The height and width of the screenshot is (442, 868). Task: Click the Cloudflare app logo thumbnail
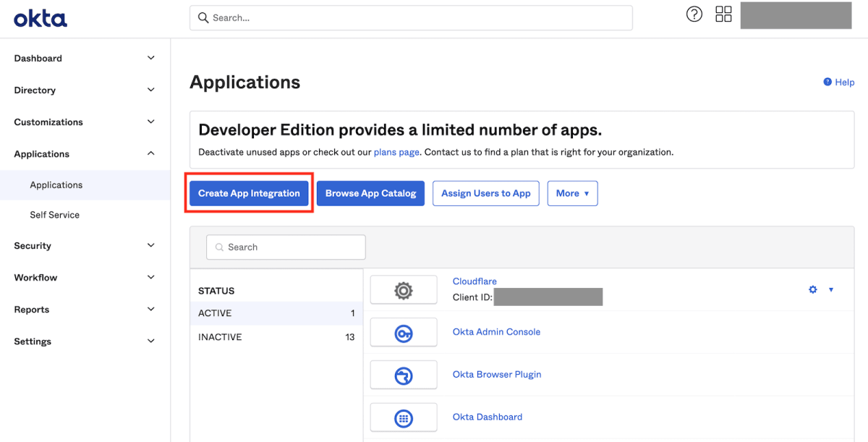403,289
